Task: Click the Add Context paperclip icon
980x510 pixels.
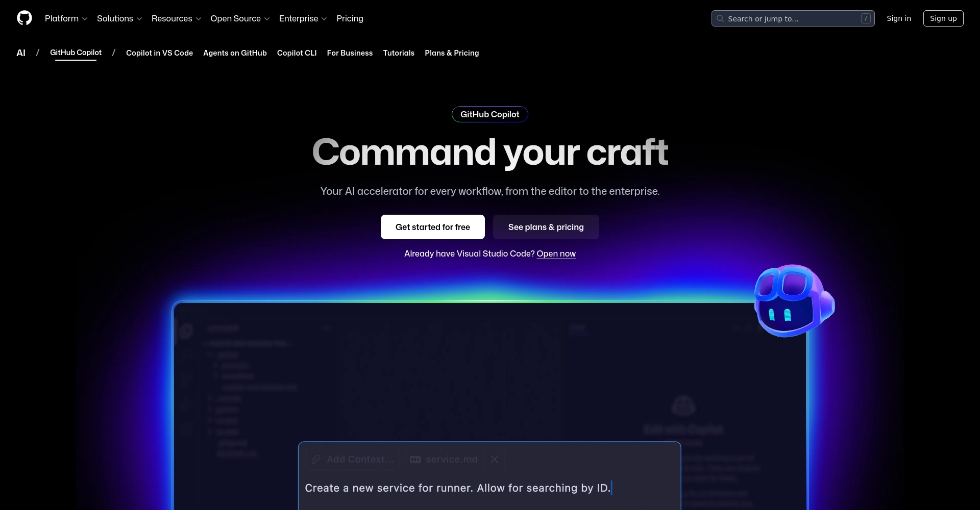Action: pos(316,459)
